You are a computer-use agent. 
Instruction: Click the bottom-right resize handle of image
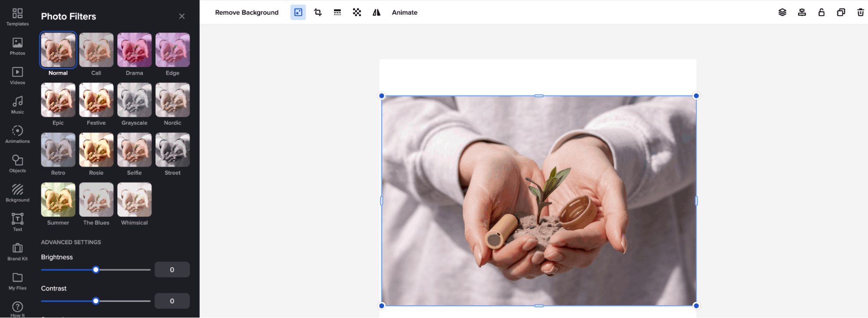[x=696, y=306]
